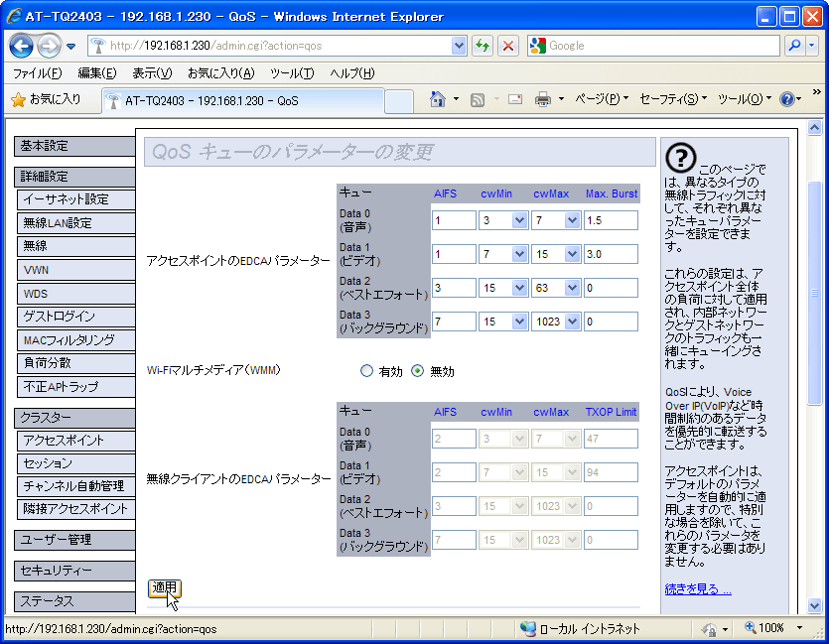Open 不正APトラップ sidebar item
This screenshot has width=829, height=644.
76,387
